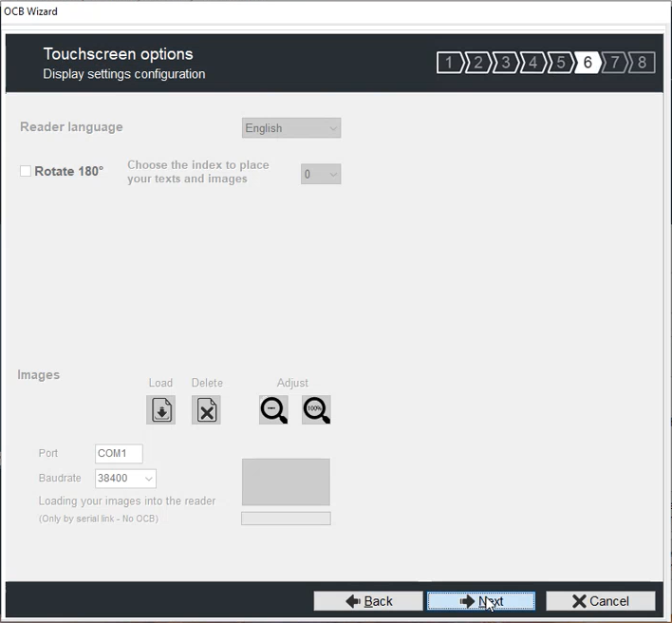Viewport: 672px width, 623px height.
Task: Select the current step 6 indicator
Action: coord(588,64)
